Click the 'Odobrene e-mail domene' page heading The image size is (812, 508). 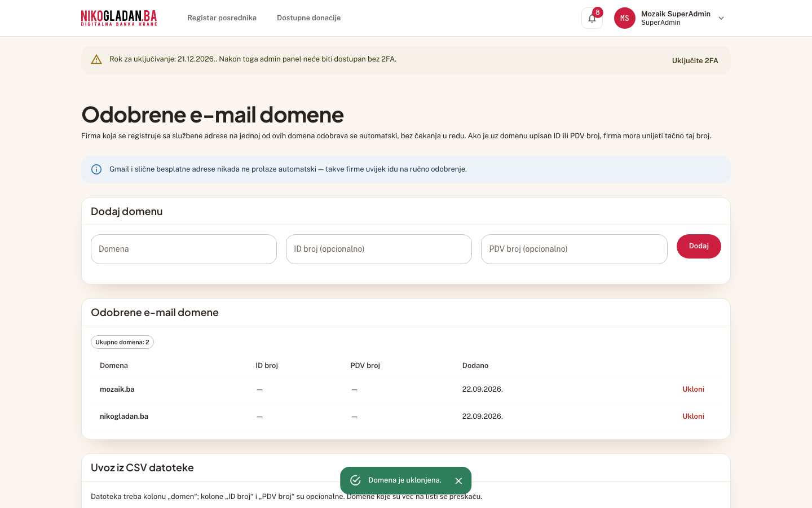(213, 115)
